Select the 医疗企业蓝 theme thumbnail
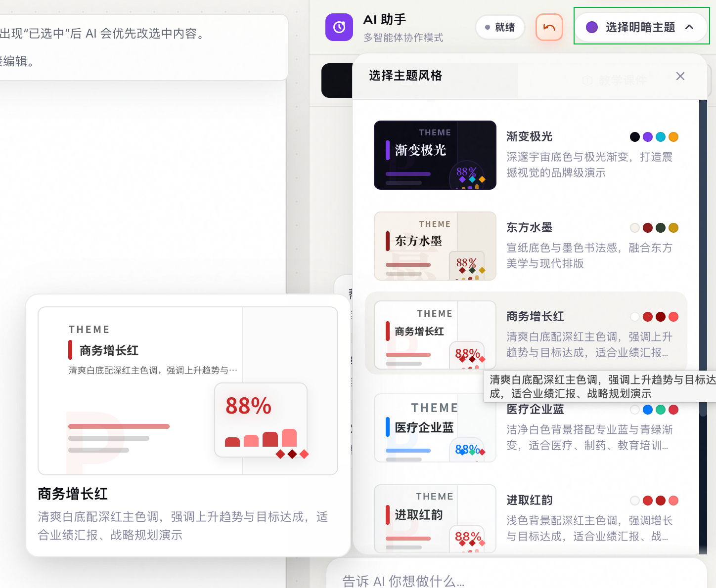 435,428
